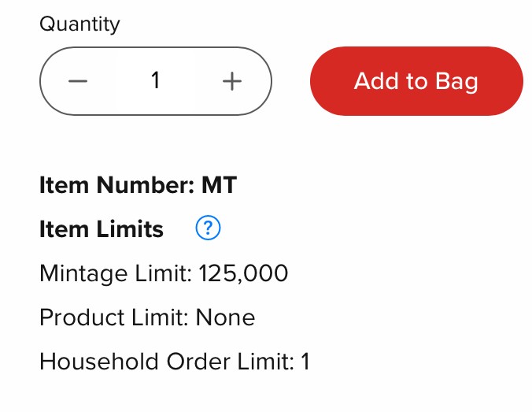Increase quantity with the plus icon
This screenshot has width=532, height=412.
point(231,81)
